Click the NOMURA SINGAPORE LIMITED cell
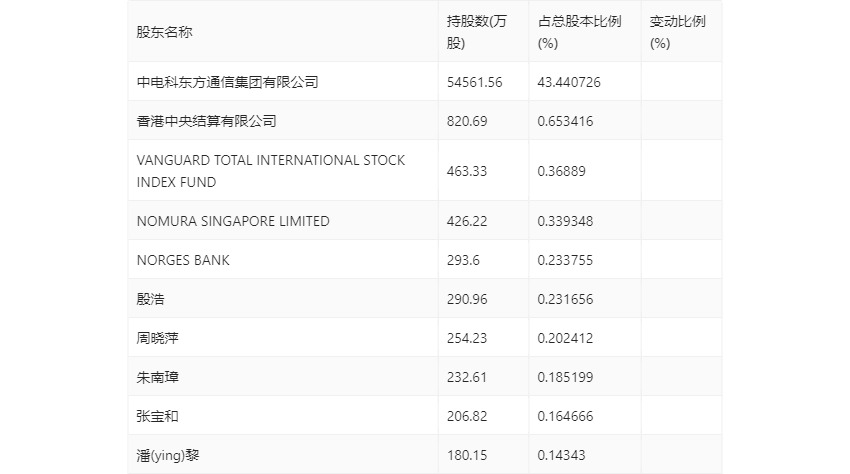Image resolution: width=850 pixels, height=474 pixels. coord(233,221)
